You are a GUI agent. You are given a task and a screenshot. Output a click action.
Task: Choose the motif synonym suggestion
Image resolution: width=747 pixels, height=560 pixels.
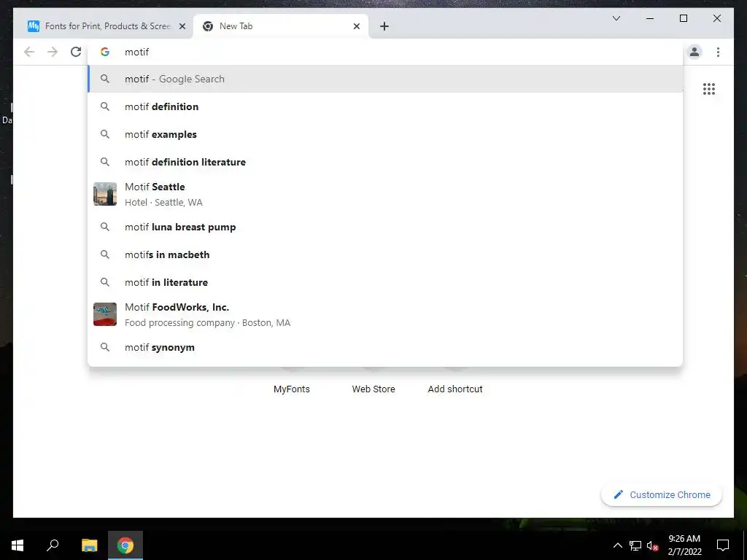[385, 348]
